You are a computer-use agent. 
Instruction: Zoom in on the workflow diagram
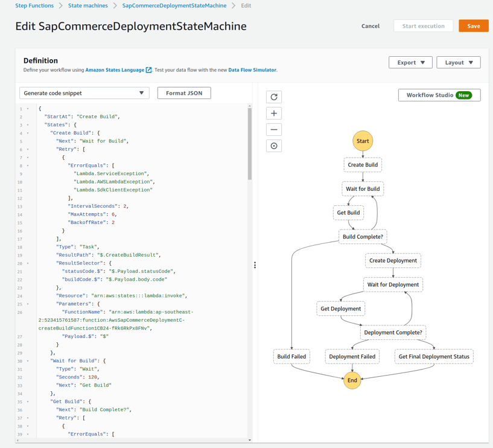(273, 113)
